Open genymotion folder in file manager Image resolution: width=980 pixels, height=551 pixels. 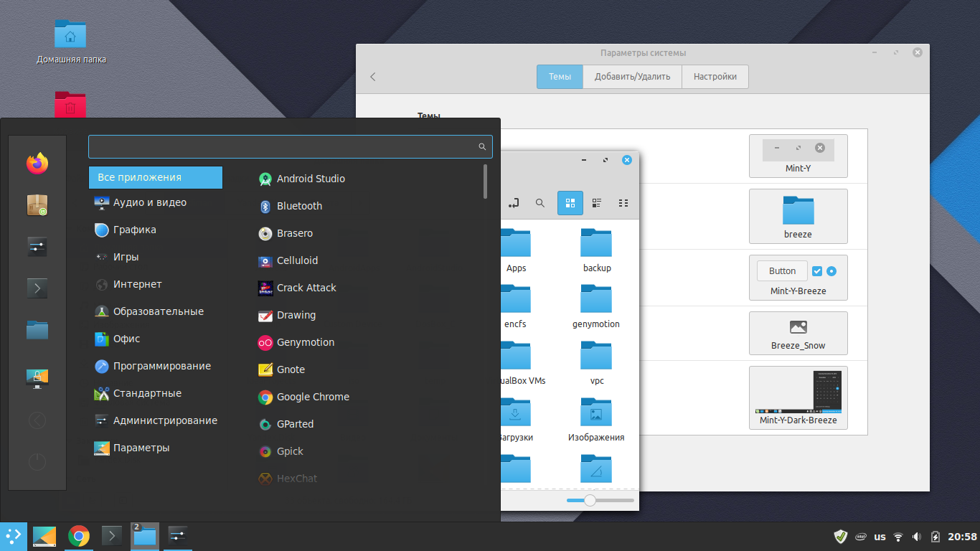596,306
